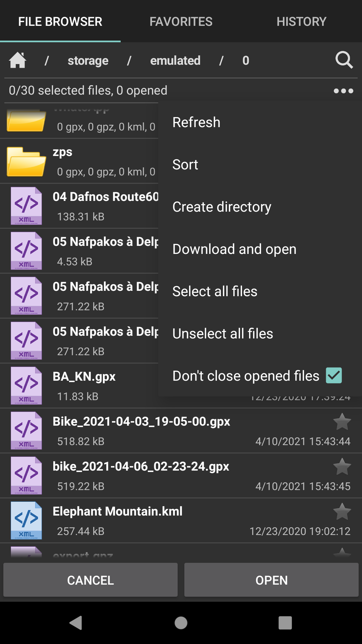This screenshot has height=644, width=362.
Task: Navigate to the emulated path segment
Action: pyautogui.click(x=175, y=61)
